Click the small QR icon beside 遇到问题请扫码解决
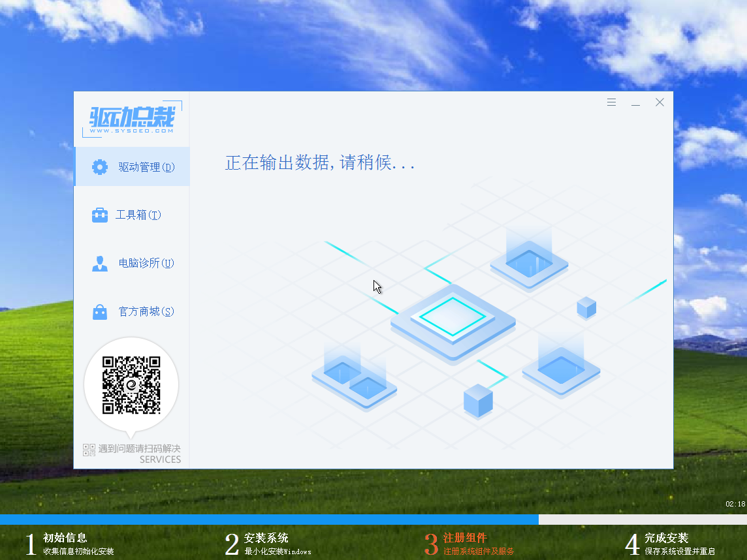The image size is (747, 560). coord(89,450)
